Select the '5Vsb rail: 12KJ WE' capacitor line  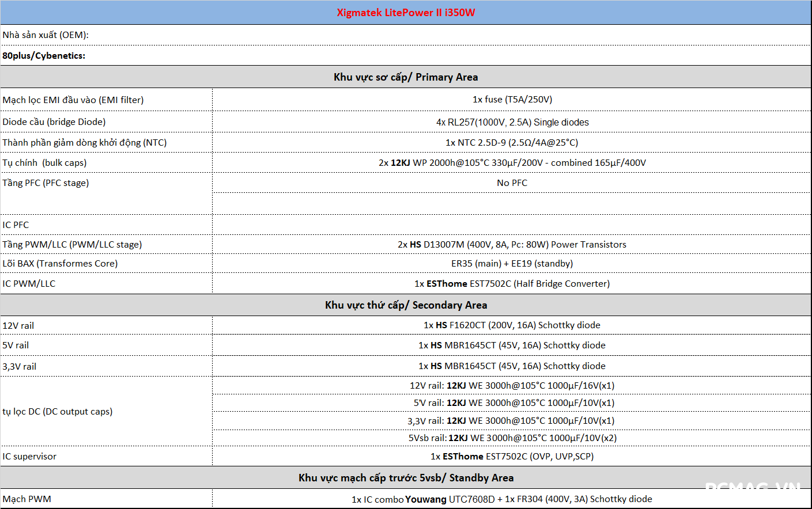(512, 438)
